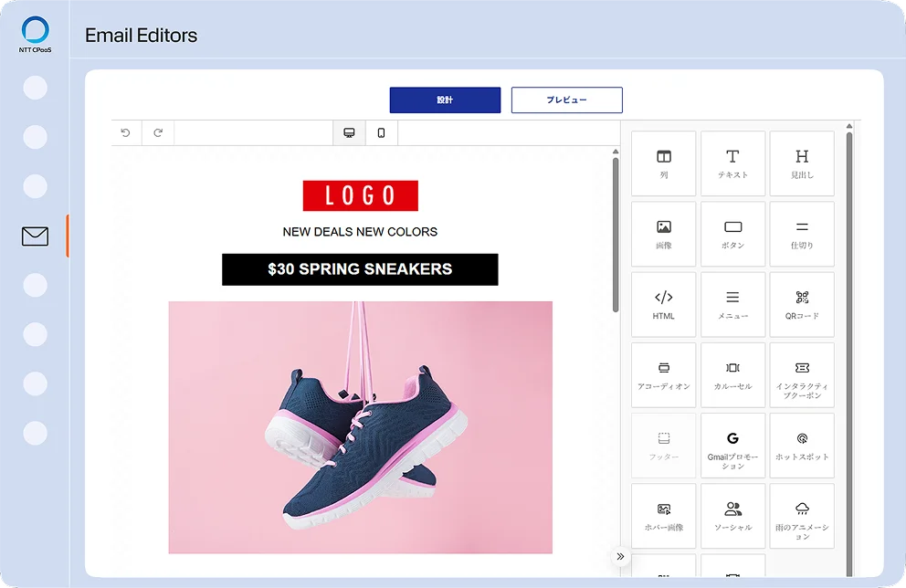Open the プレビュー preview tab
The image size is (906, 588).
click(567, 100)
